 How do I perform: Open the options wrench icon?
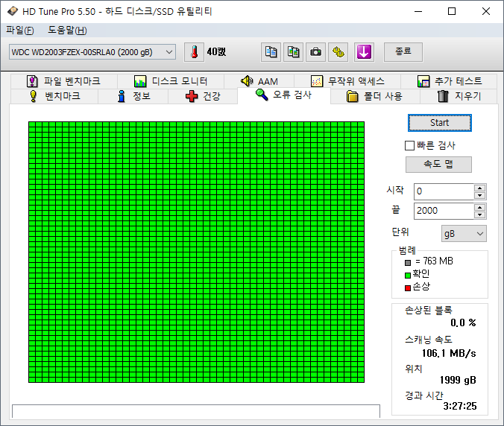coord(338,52)
